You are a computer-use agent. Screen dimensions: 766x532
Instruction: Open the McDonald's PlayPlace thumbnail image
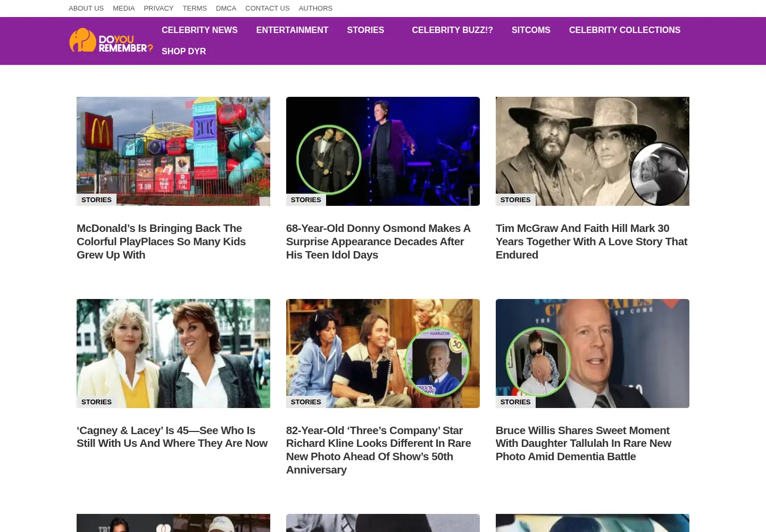point(173,151)
